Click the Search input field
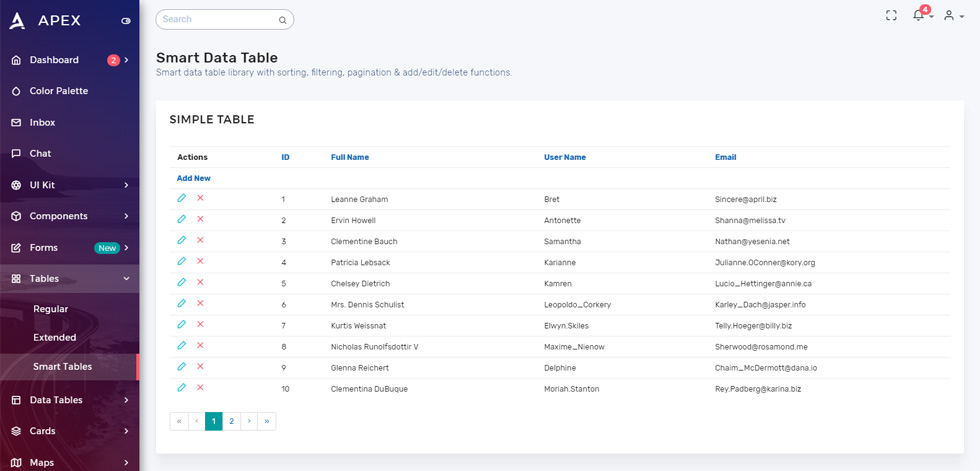Viewport: 980px width, 471px height. coord(224,19)
